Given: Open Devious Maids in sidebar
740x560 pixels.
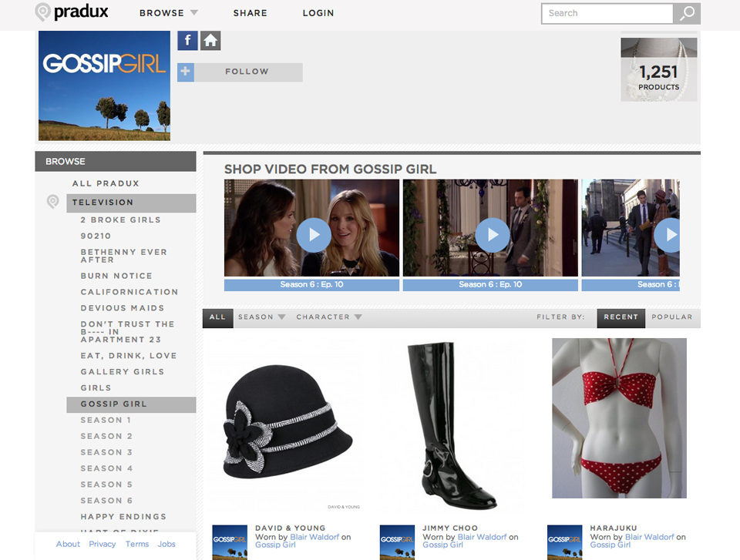Looking at the screenshot, I should 123,307.
